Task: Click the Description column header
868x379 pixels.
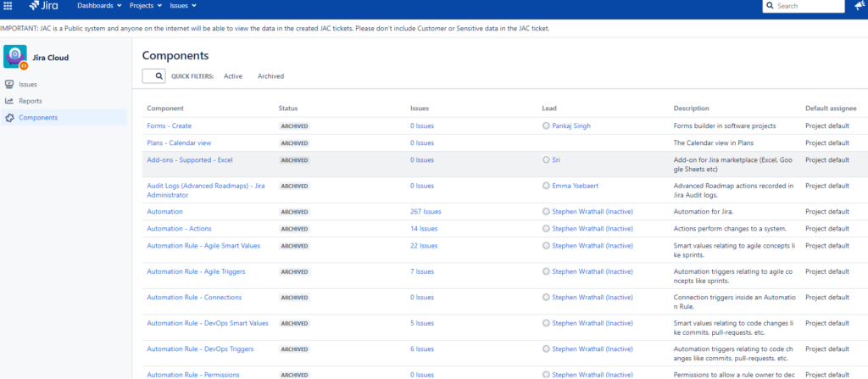Action: click(691, 108)
